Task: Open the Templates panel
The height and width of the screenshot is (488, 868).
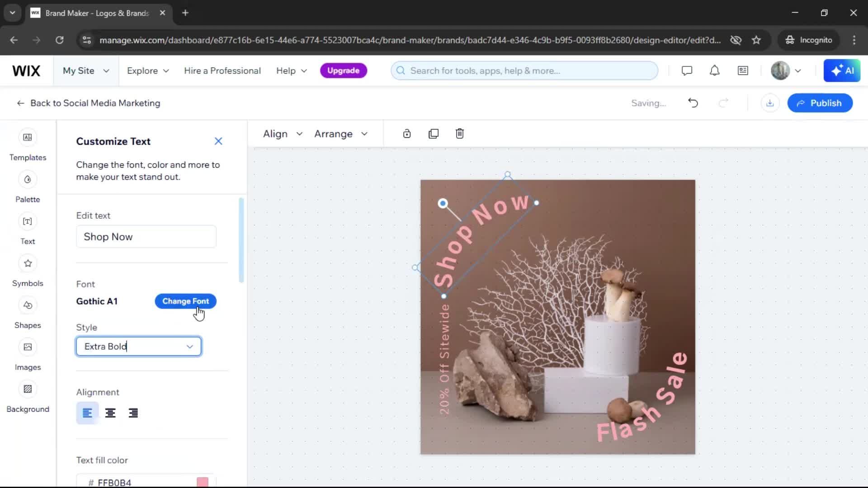Action: coord(28,145)
